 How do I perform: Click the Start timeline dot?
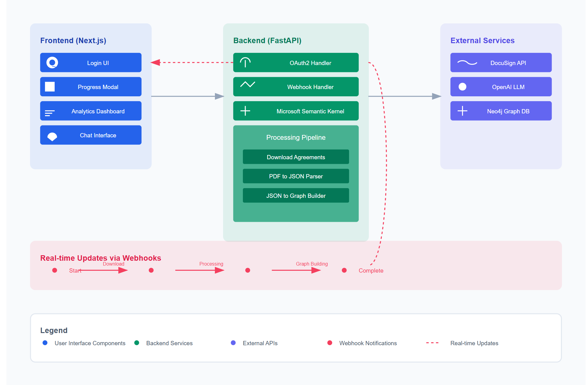(x=55, y=270)
